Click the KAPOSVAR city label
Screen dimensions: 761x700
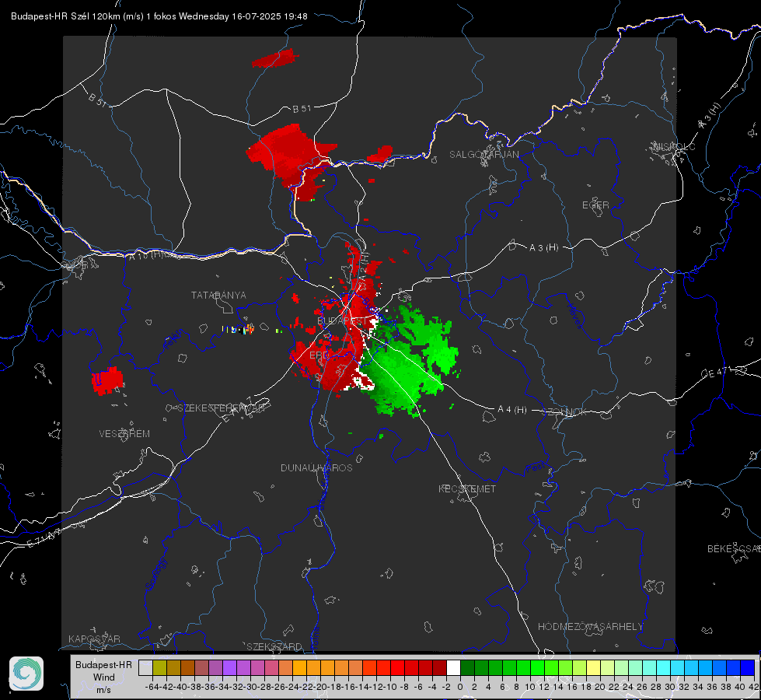tap(94, 639)
